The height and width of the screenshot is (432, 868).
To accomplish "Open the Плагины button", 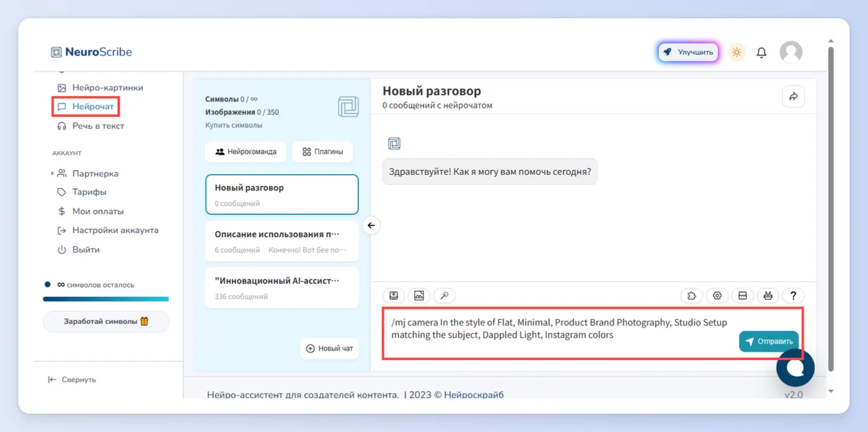I will [x=322, y=152].
